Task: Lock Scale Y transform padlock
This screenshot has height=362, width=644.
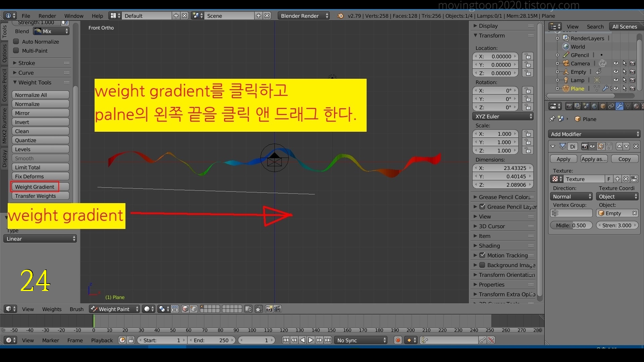Action: pyautogui.click(x=528, y=142)
